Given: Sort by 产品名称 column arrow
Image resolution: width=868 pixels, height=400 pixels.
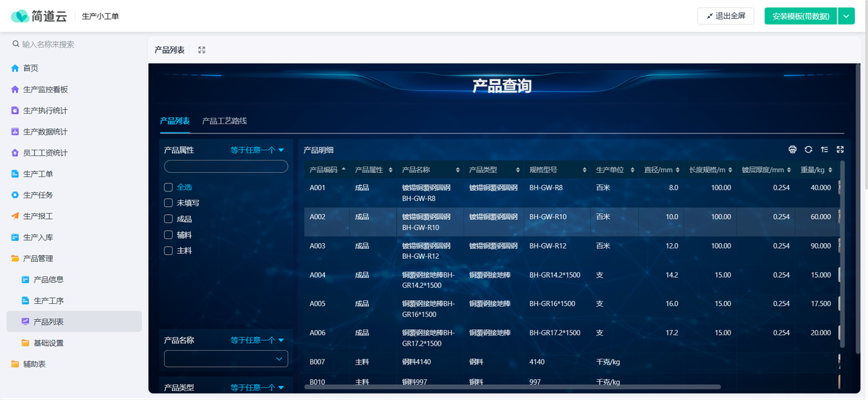Looking at the screenshot, I should click(x=458, y=170).
